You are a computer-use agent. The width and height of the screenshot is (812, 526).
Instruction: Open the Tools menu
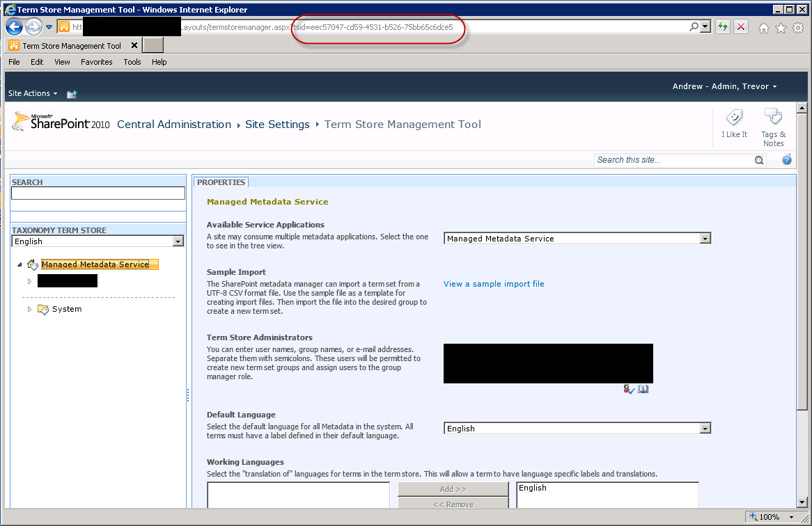click(132, 62)
